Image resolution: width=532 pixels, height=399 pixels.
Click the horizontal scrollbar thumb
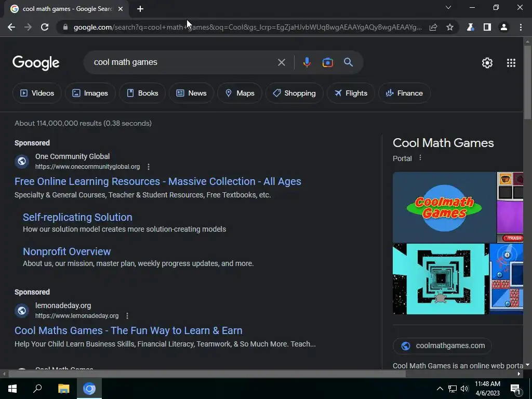coord(207,374)
